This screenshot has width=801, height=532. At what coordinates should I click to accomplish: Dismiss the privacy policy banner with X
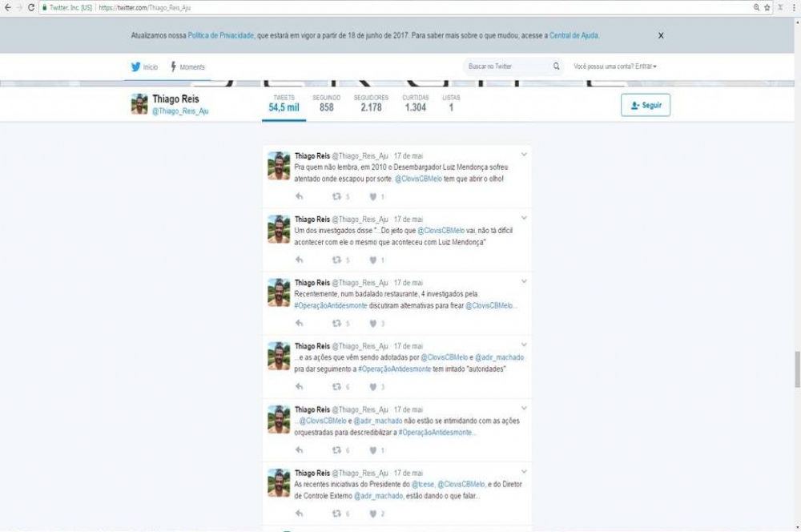(x=661, y=36)
